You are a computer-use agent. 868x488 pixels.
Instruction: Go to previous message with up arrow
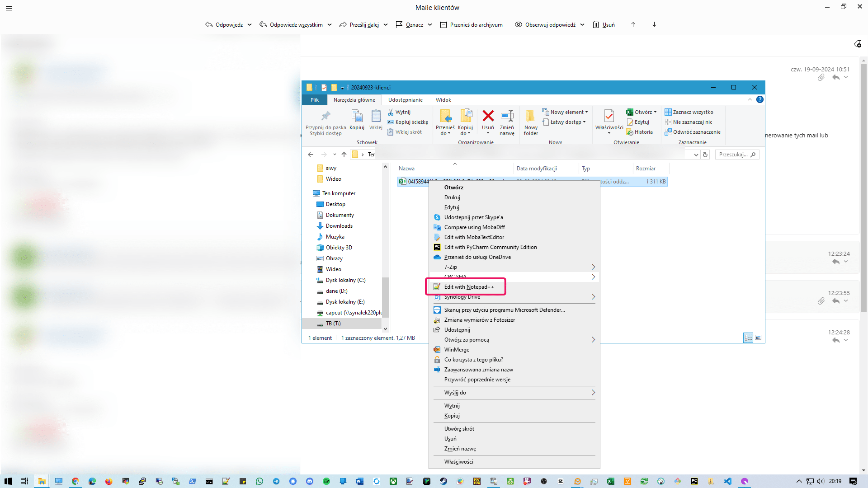tap(633, 24)
